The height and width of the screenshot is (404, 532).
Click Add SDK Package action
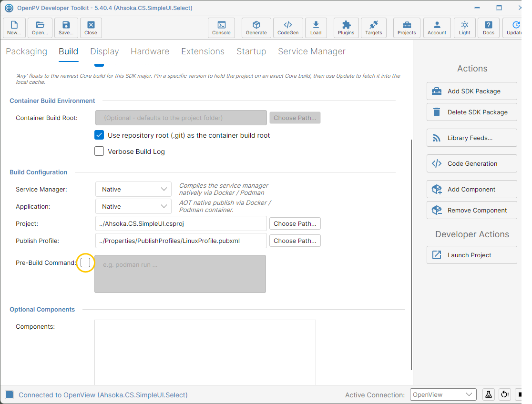pos(471,91)
